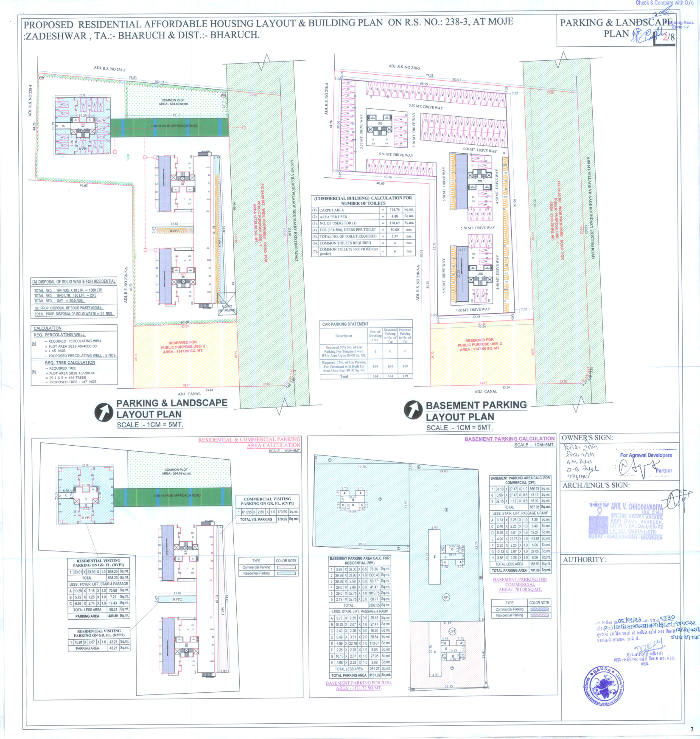Click the 'For Agrawal Developers' signature text
The height and width of the screenshot is (739, 700).
pyautogui.click(x=646, y=455)
